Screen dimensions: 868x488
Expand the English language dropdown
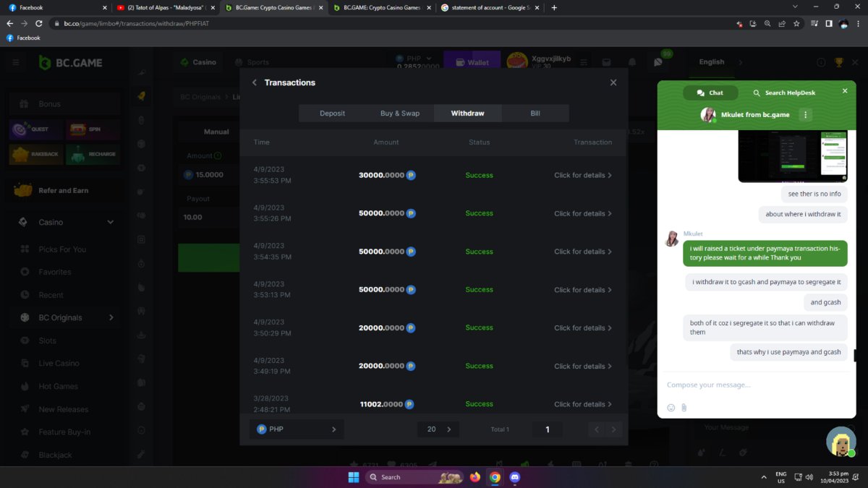tap(716, 62)
